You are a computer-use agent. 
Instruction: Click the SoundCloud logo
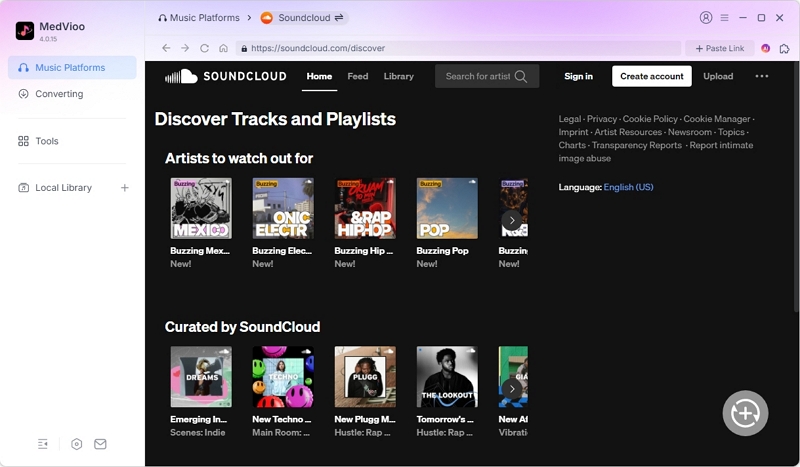click(226, 77)
